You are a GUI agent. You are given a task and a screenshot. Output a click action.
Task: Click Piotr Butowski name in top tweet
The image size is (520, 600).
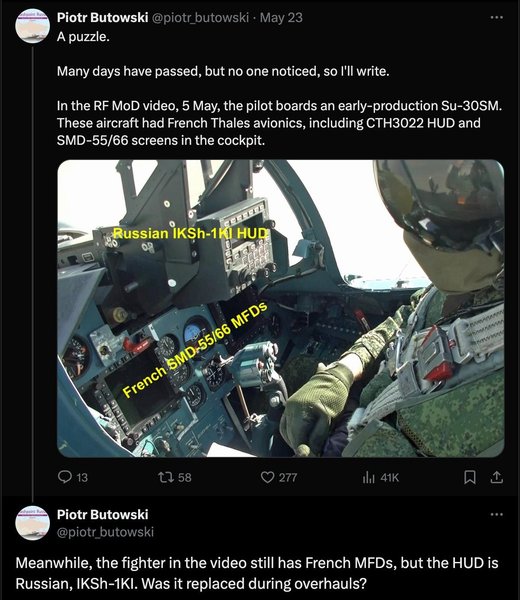(x=103, y=18)
